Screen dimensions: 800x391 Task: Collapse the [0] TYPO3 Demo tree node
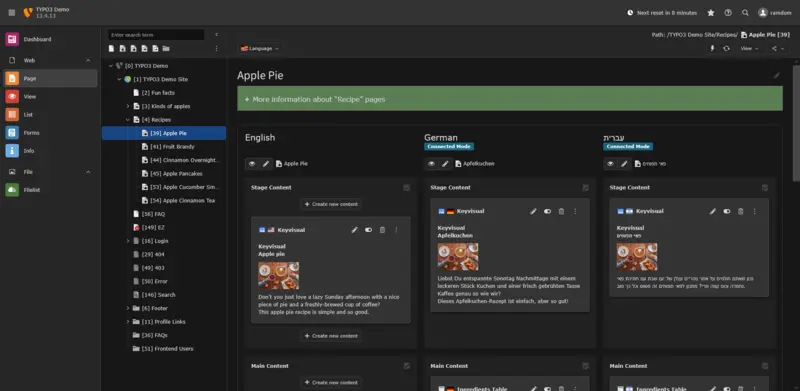point(111,66)
